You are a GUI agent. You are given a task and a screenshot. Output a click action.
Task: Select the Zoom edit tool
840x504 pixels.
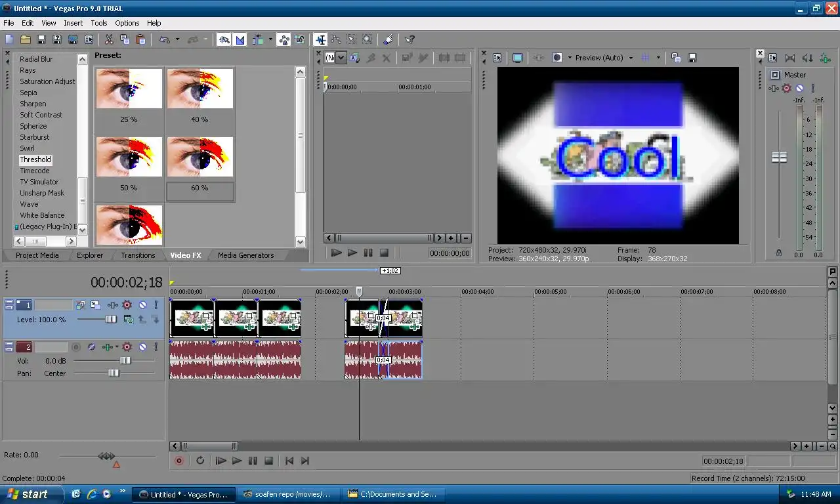coord(367,40)
